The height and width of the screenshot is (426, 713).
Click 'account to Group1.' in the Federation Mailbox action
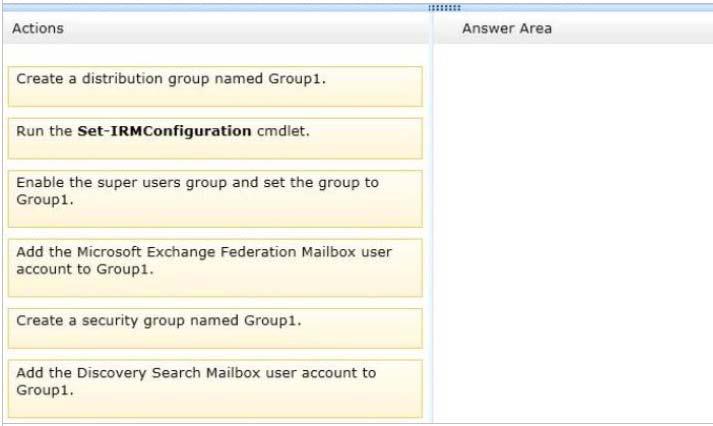85,269
